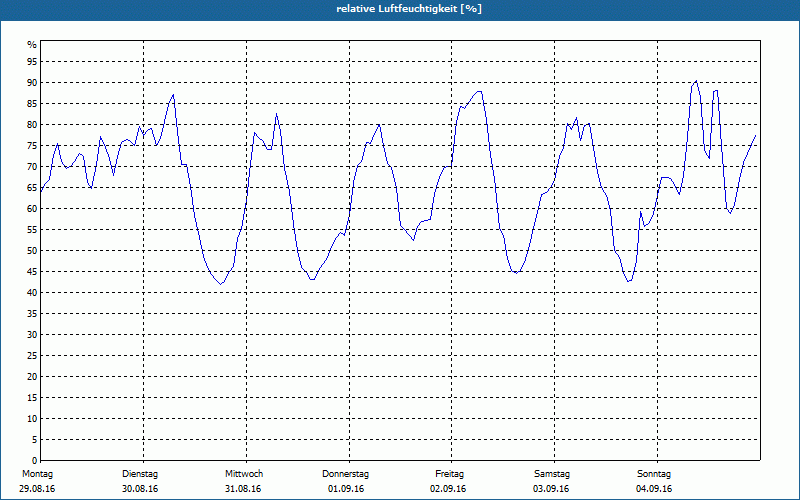The height and width of the screenshot is (500, 800).
Task: Select the '20' y-axis value
Action: point(32,377)
